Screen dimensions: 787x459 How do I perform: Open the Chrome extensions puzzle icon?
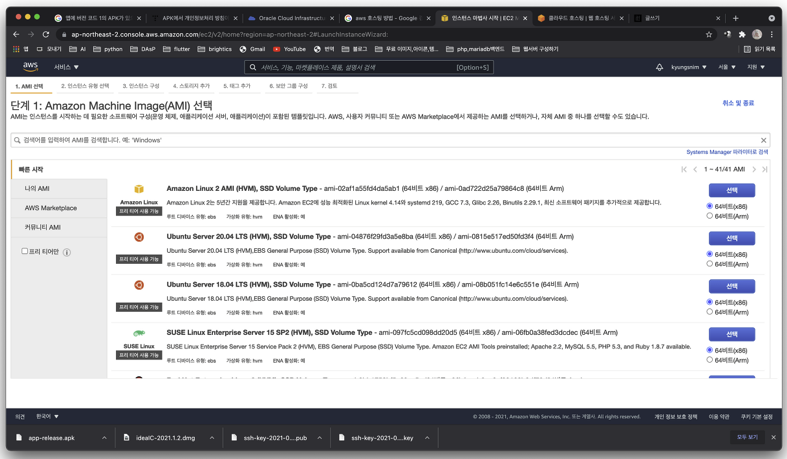tap(742, 34)
